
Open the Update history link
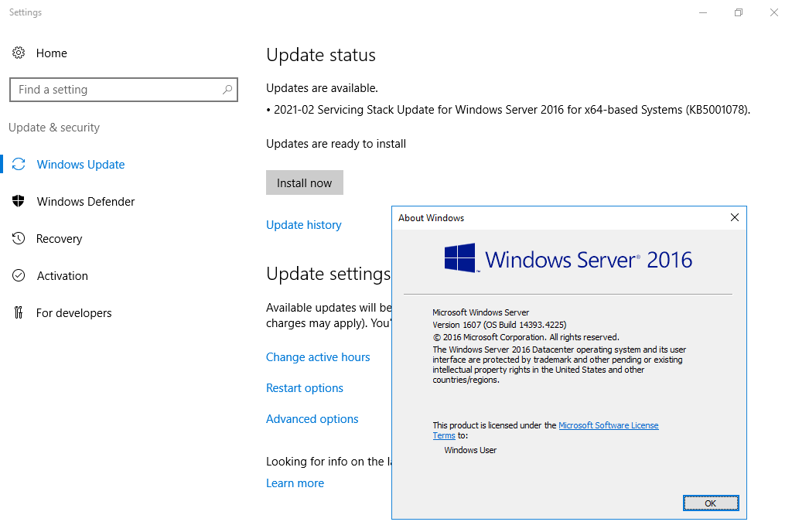[x=303, y=225]
